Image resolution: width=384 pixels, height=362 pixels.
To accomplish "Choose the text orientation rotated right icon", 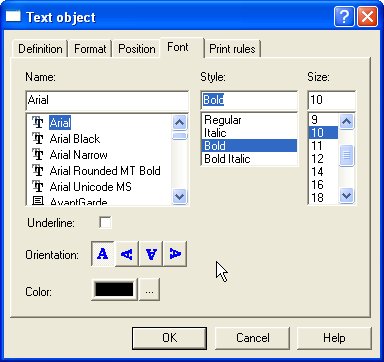I will [175, 254].
